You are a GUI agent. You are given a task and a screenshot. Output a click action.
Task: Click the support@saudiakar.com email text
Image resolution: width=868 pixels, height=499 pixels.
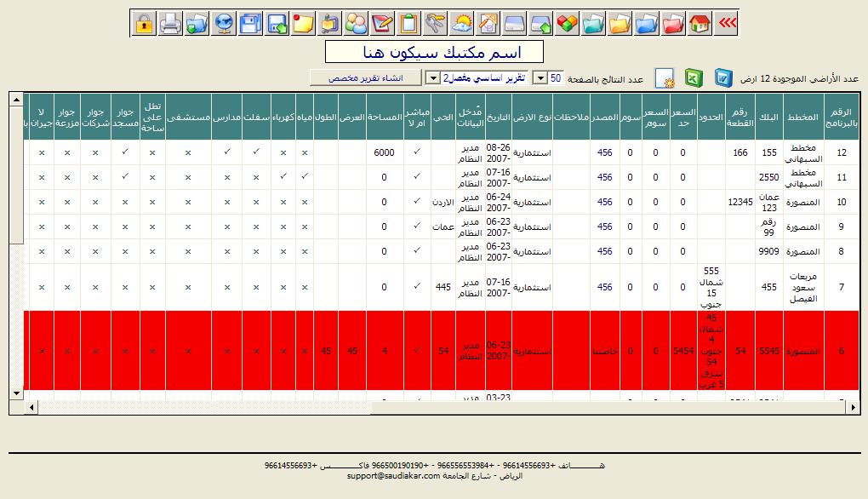tap(394, 476)
